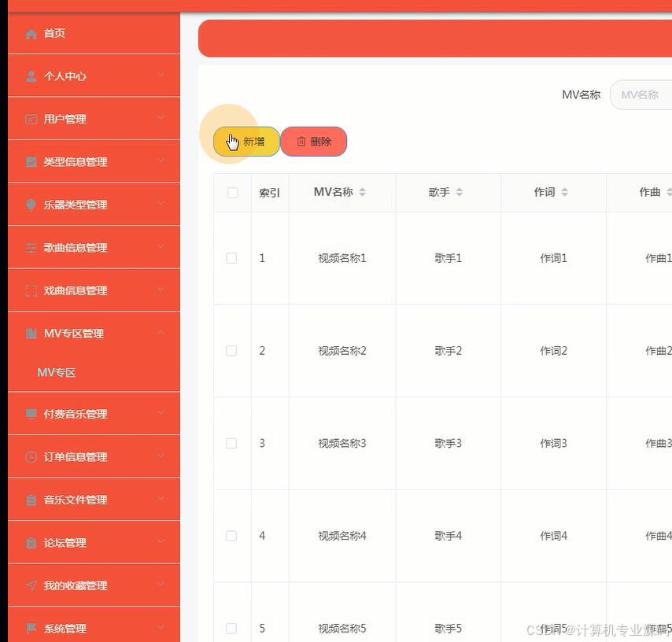The height and width of the screenshot is (642, 672).
Task: Check the row checkbox for 视频名称1
Action: click(x=231, y=257)
